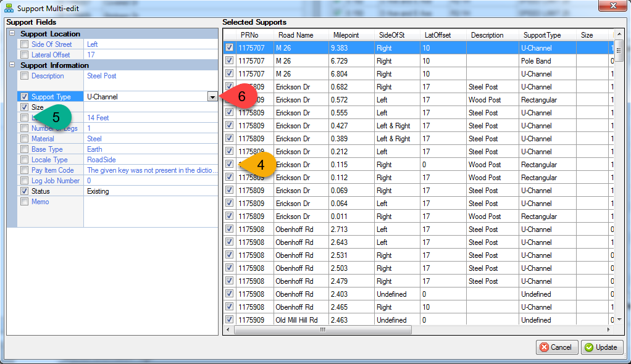631x364 pixels.
Task: Click the horizontal scrollbar right arrow
Action: (x=608, y=330)
